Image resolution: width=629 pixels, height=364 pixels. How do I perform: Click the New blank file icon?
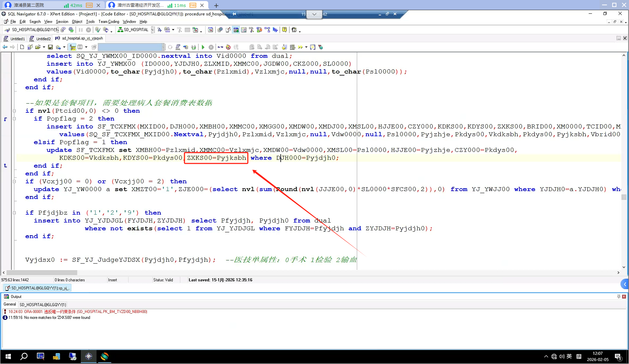pyautogui.click(x=22, y=47)
